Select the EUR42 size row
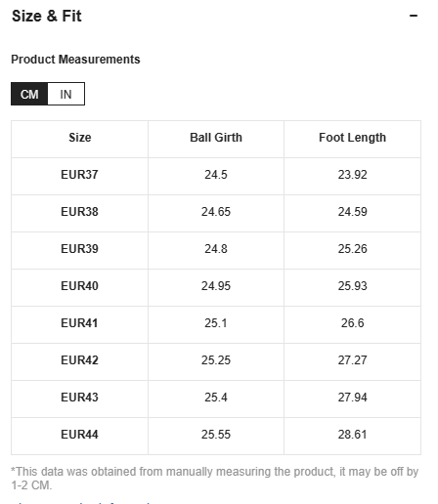Image resolution: width=438 pixels, height=504 pixels. [216, 361]
